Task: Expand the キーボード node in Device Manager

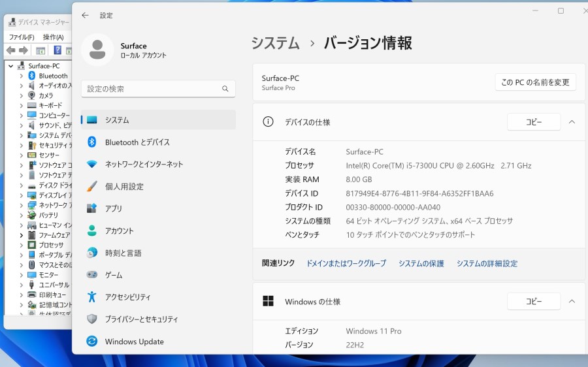Action: pyautogui.click(x=22, y=105)
